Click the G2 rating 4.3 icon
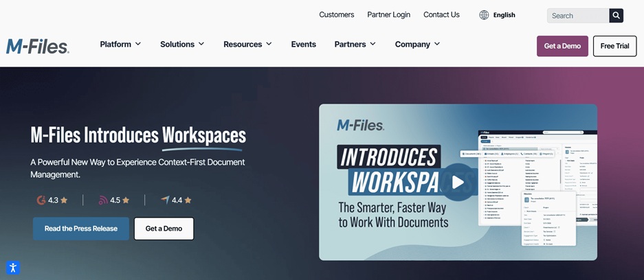This screenshot has height=280, width=644. click(41, 200)
